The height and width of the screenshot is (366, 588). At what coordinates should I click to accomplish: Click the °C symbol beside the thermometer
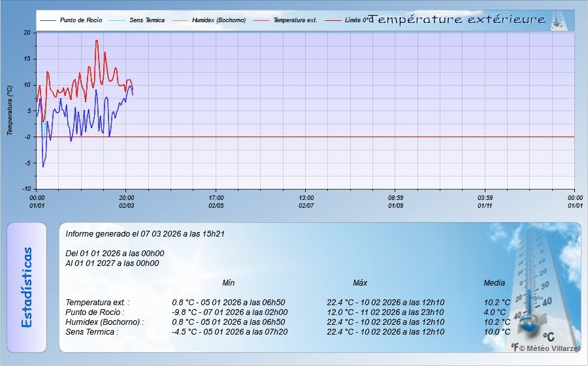click(x=548, y=337)
